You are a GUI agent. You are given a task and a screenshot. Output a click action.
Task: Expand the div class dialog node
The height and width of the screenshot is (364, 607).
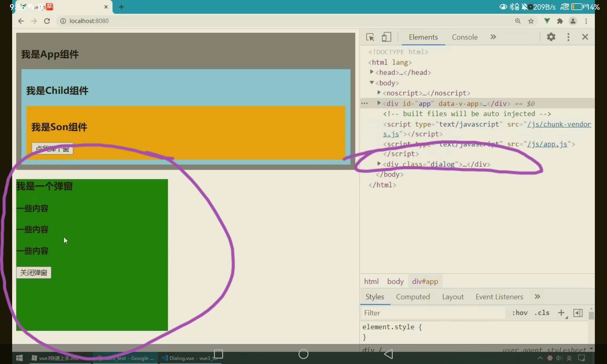(x=379, y=164)
